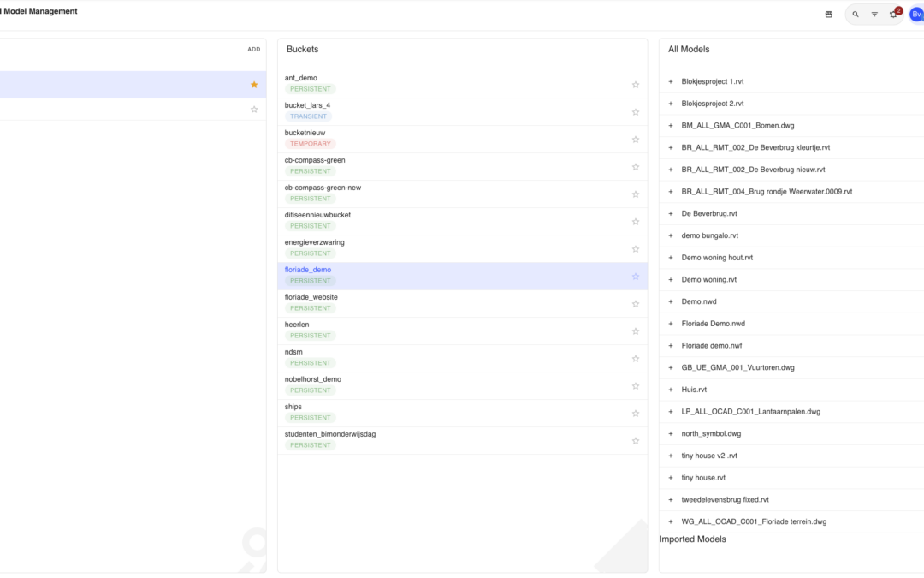This screenshot has width=924, height=578.
Task: Click the filter icon in top bar
Action: click(x=874, y=15)
